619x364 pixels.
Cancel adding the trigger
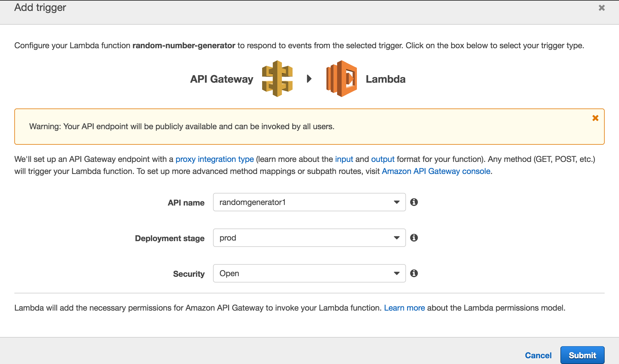point(538,355)
